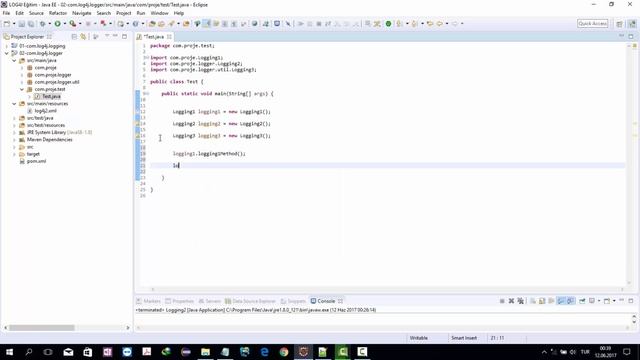Collapse the src/main/java folder

[x=14, y=60]
